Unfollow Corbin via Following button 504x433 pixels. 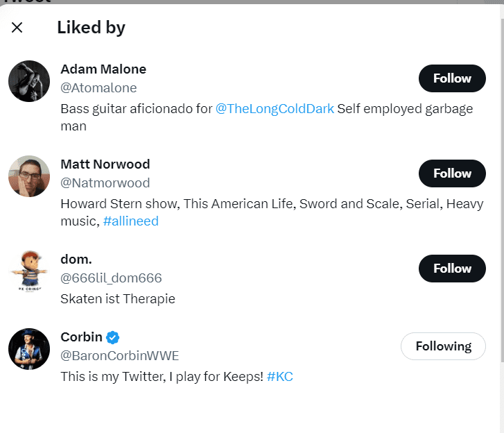click(x=443, y=346)
